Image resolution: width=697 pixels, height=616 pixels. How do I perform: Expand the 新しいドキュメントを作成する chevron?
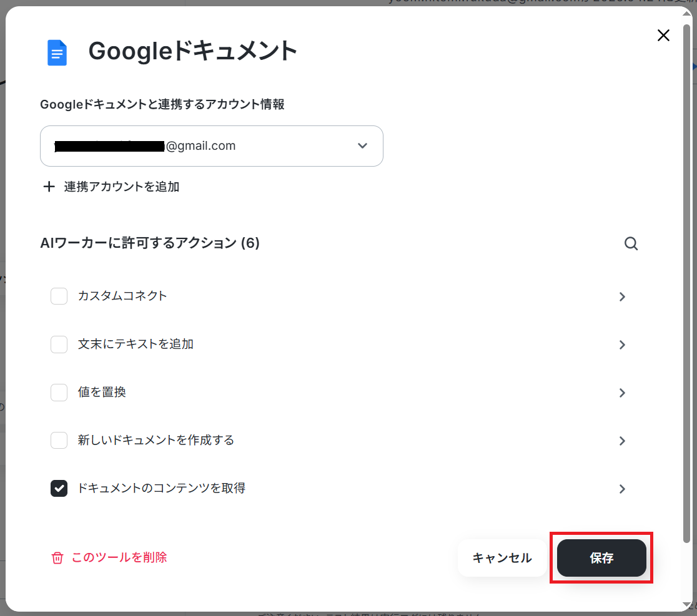(622, 441)
